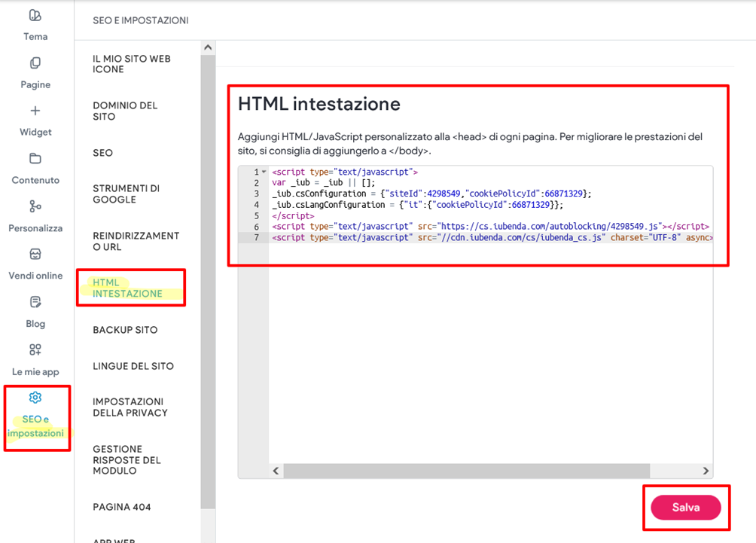This screenshot has width=756, height=543.
Task: Open Dominio del sito settings
Action: pyautogui.click(x=125, y=111)
